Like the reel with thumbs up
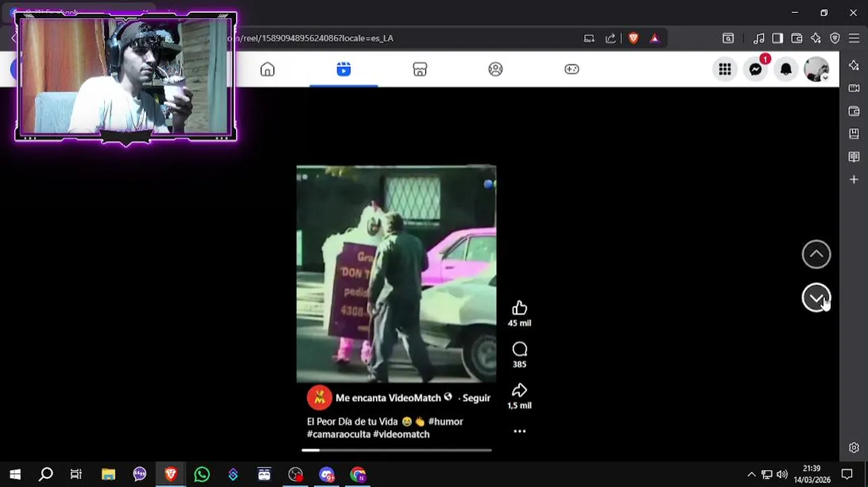This screenshot has width=868, height=487. pyautogui.click(x=519, y=308)
